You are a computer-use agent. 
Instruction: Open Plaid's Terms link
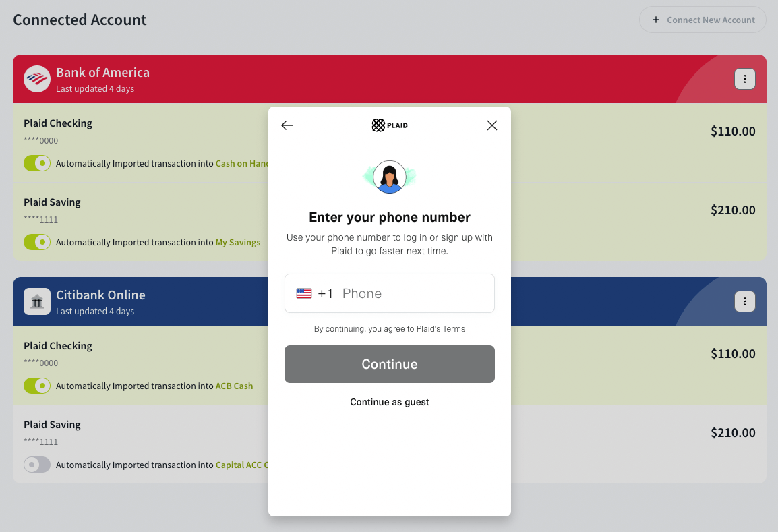click(454, 329)
